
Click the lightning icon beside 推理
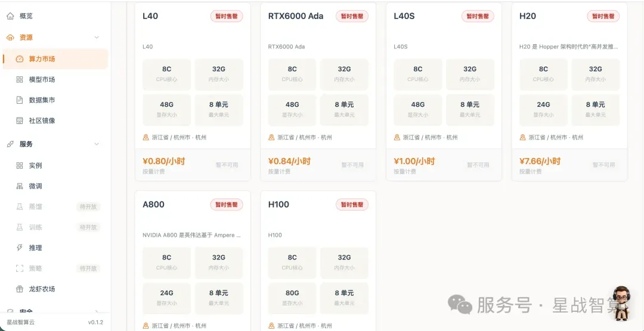click(20, 248)
